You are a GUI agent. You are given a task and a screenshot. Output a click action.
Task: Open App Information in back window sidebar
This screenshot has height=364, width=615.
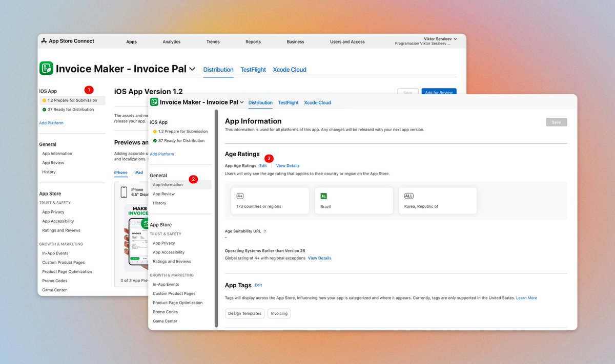click(x=57, y=154)
